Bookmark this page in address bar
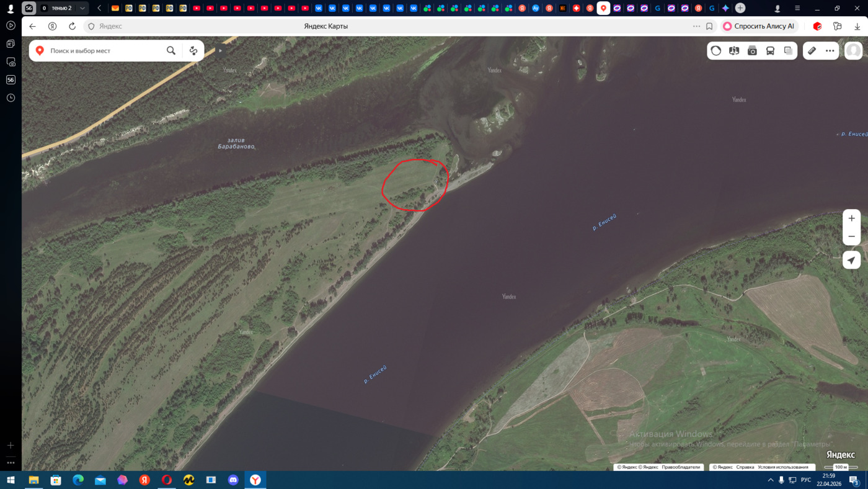868x489 pixels. coord(709,27)
